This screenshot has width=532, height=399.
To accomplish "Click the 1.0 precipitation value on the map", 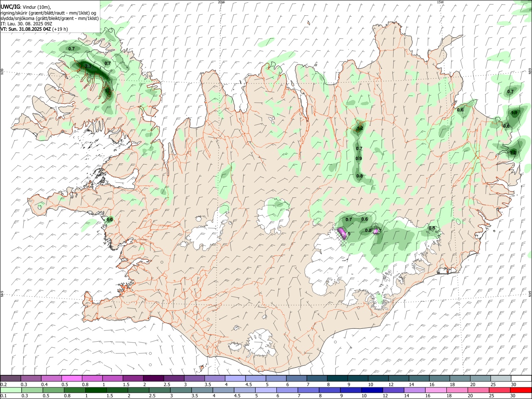I will click(110, 219).
